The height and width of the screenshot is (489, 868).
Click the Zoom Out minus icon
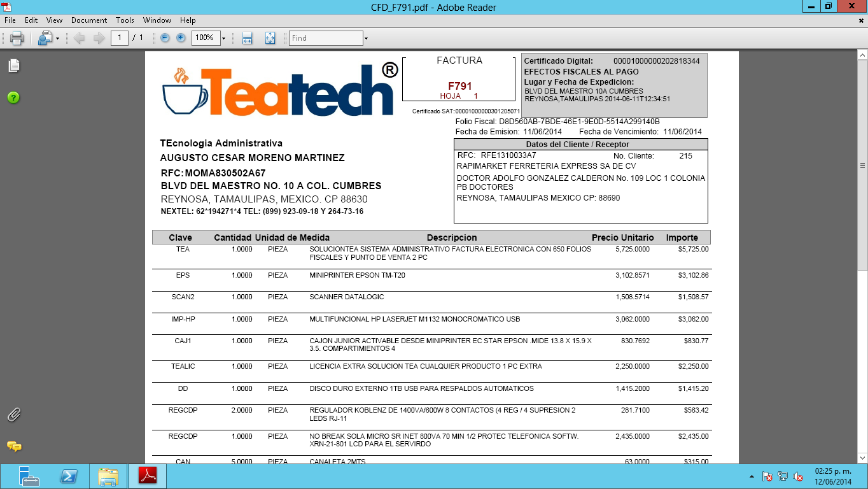tap(165, 38)
